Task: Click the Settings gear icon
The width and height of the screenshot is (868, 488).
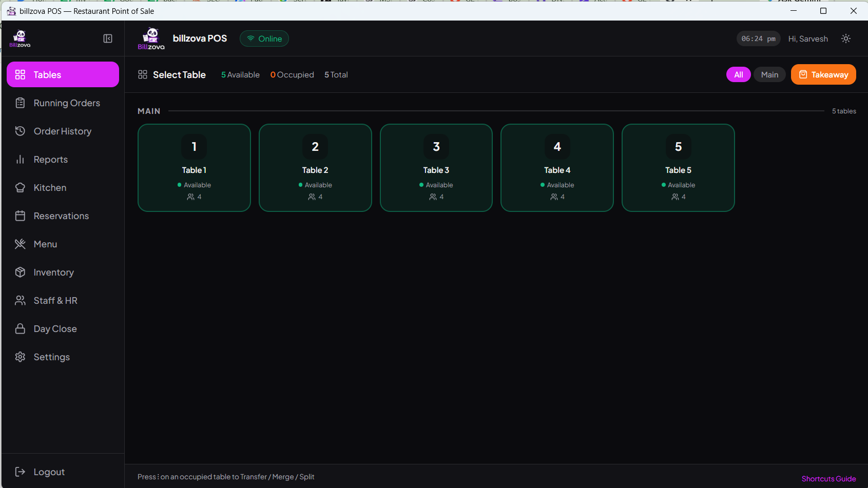Action: pos(20,357)
